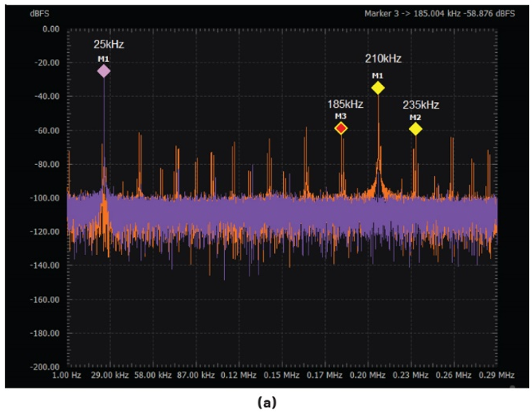The height and width of the screenshot is (416, 532).
Task: Click the -200.00 value on the vertical axis
Action: pyautogui.click(x=46, y=367)
